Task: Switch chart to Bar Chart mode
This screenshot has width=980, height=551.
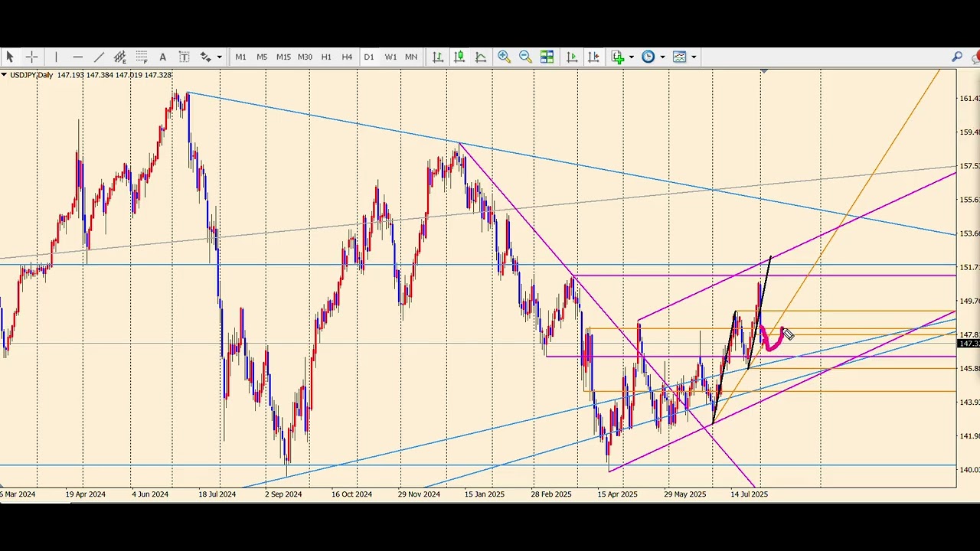Action: coord(438,57)
